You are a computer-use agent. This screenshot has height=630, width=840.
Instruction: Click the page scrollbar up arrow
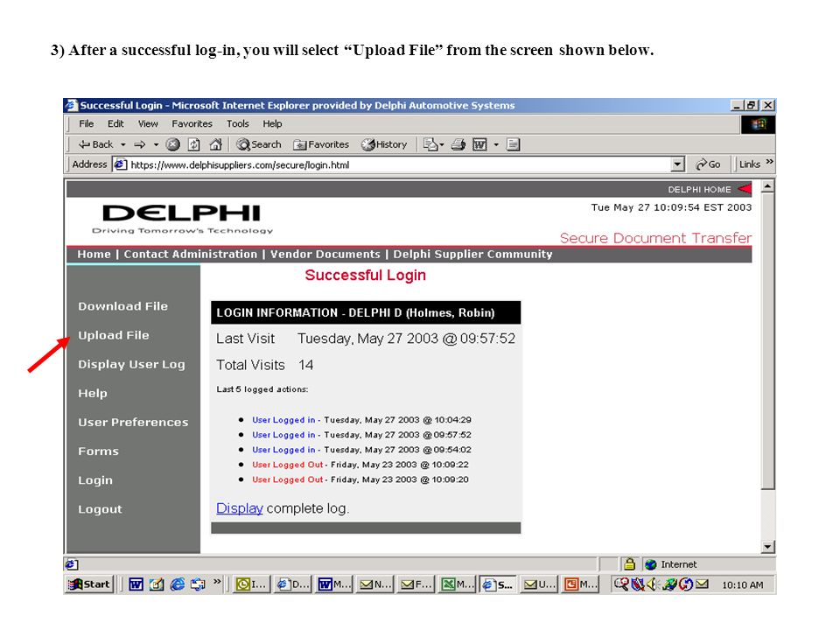pyautogui.click(x=767, y=187)
